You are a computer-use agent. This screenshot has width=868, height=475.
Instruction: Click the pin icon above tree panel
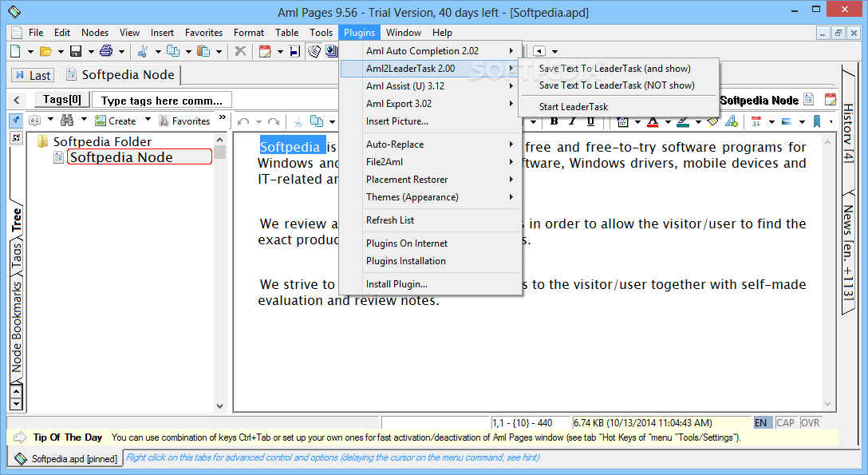16,120
